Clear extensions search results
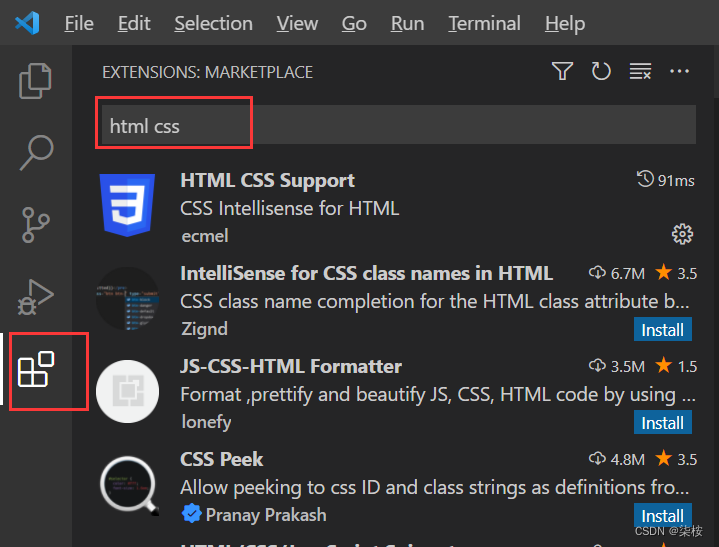 click(x=640, y=71)
